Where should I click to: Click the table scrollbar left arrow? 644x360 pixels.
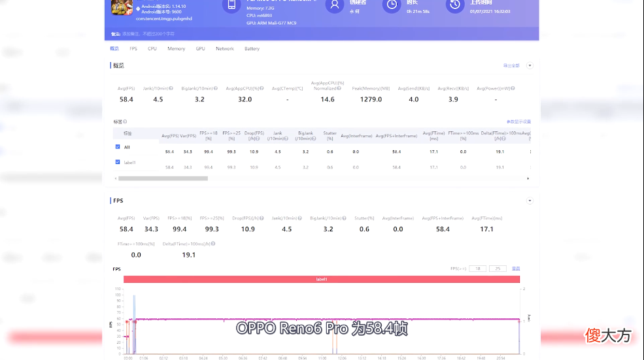(116, 178)
